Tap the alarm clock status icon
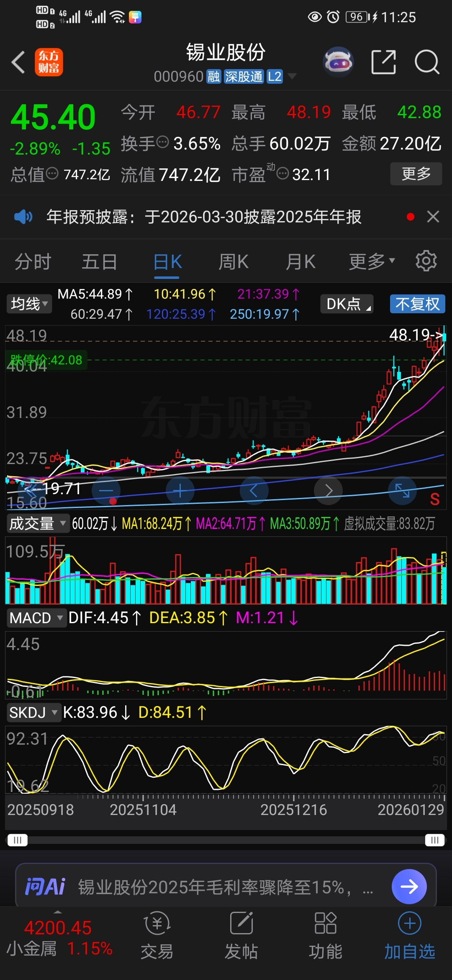 coord(333,17)
